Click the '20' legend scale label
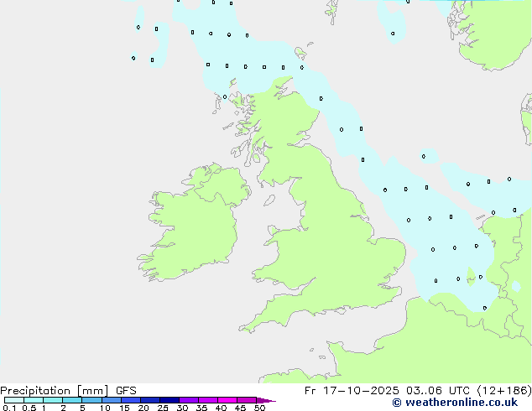The image size is (532, 411). 143,408
